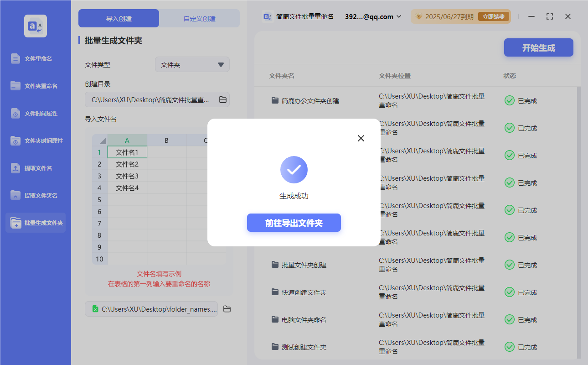Open the 文件重命名 tool in sidebar
This screenshot has height=365, width=588.
coord(35,58)
